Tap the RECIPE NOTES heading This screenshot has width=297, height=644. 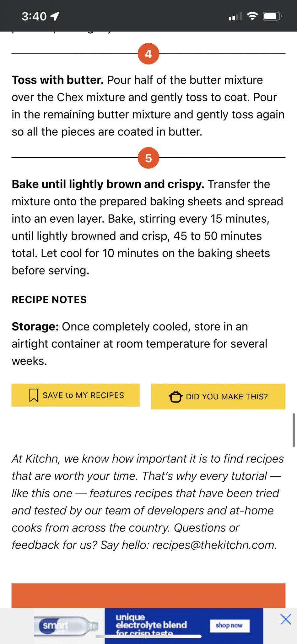click(49, 300)
